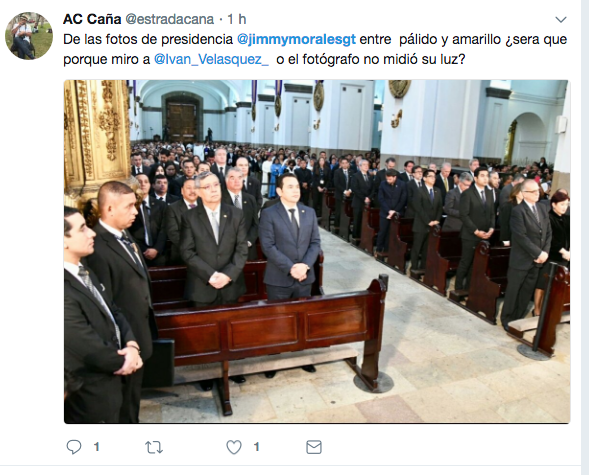This screenshot has width=589, height=475.
Task: Send tweet via the envelope message icon
Action: (x=314, y=447)
